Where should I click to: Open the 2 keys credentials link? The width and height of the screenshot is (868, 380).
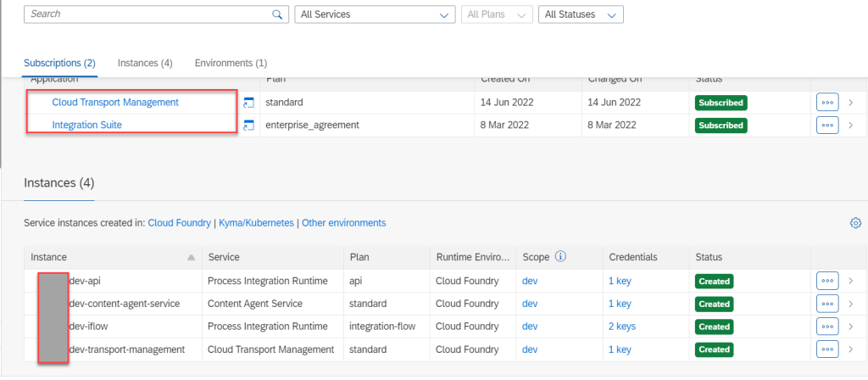click(622, 327)
